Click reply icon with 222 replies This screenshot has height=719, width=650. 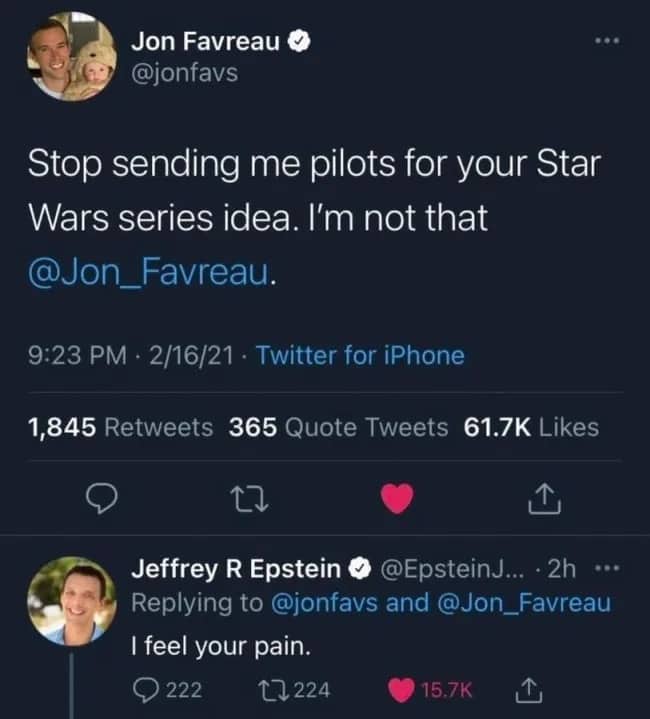point(147,687)
